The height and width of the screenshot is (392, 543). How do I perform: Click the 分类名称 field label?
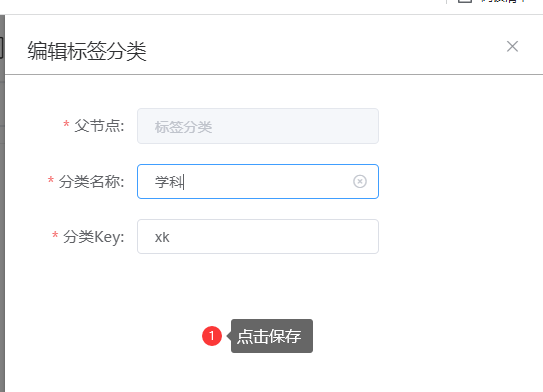pos(91,181)
